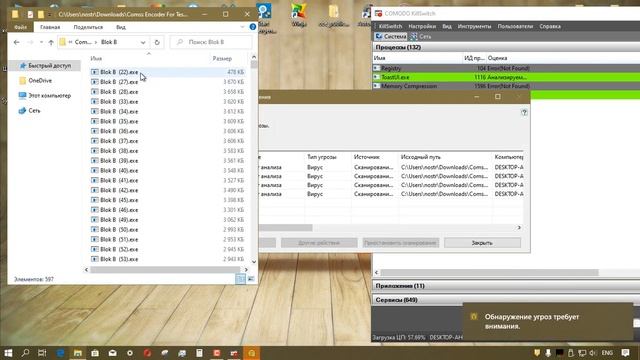Open Справка menu in KillSwitch
The image size is (640, 360).
tap(550, 26)
